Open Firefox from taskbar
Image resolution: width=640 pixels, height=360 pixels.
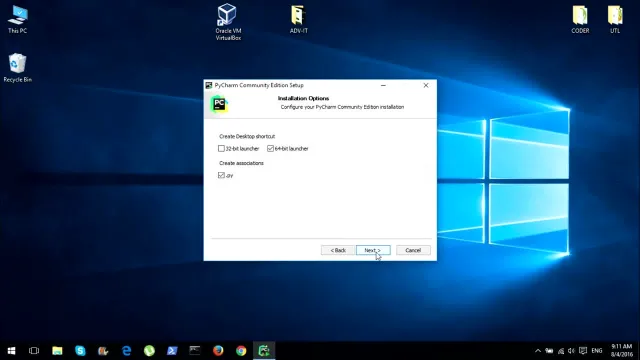pos(218,351)
